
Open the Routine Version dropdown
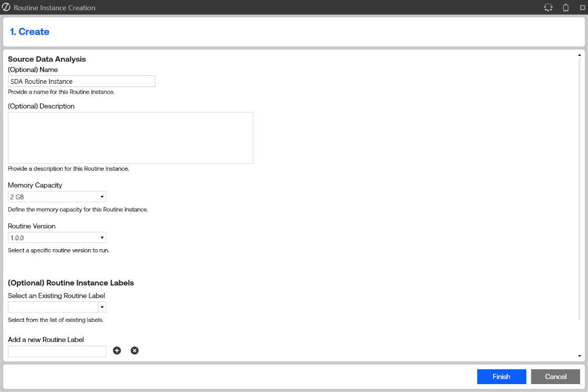[57, 238]
